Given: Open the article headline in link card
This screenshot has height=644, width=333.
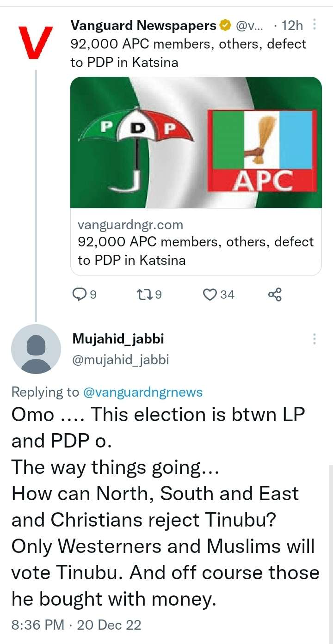Looking at the screenshot, I should pyautogui.click(x=196, y=251).
